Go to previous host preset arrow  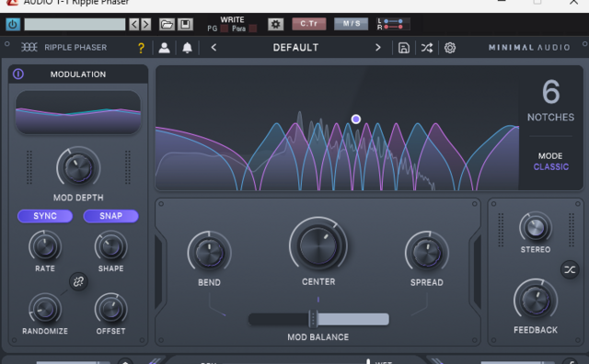[134, 25]
